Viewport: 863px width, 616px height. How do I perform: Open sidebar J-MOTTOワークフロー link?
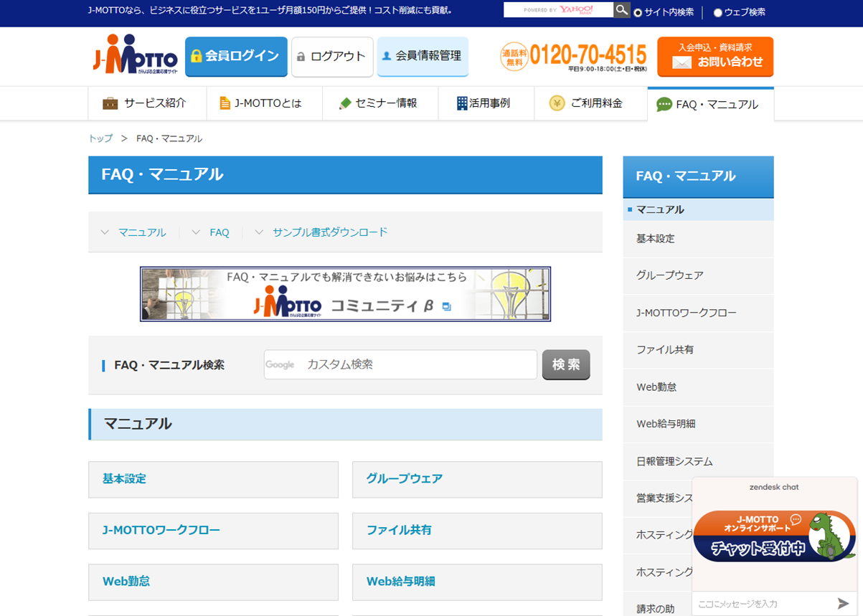698,313
